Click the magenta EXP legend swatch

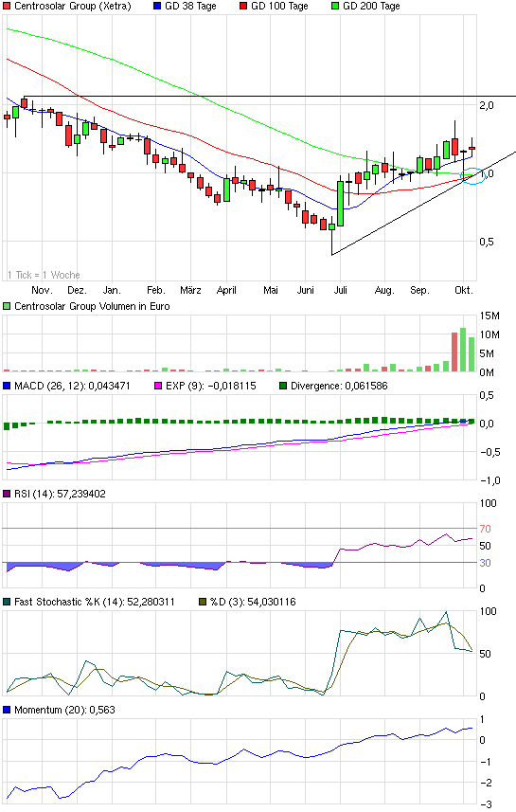pyautogui.click(x=158, y=386)
